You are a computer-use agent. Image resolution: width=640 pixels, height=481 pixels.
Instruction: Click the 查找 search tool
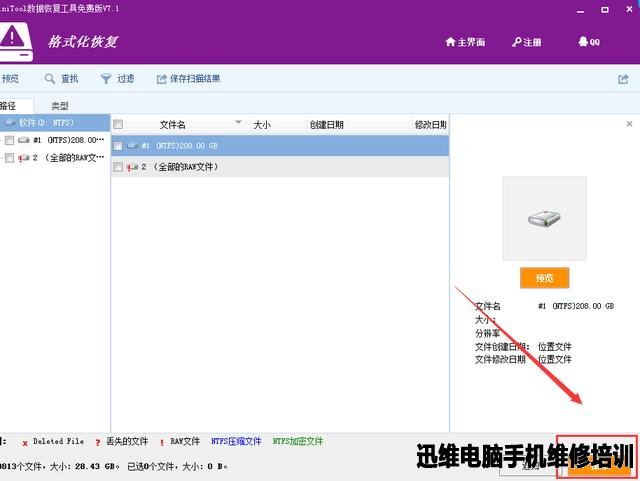pos(61,79)
